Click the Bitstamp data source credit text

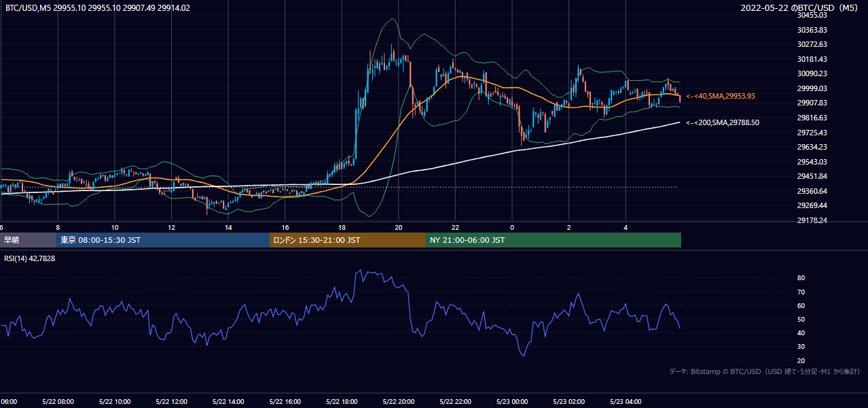click(765, 371)
